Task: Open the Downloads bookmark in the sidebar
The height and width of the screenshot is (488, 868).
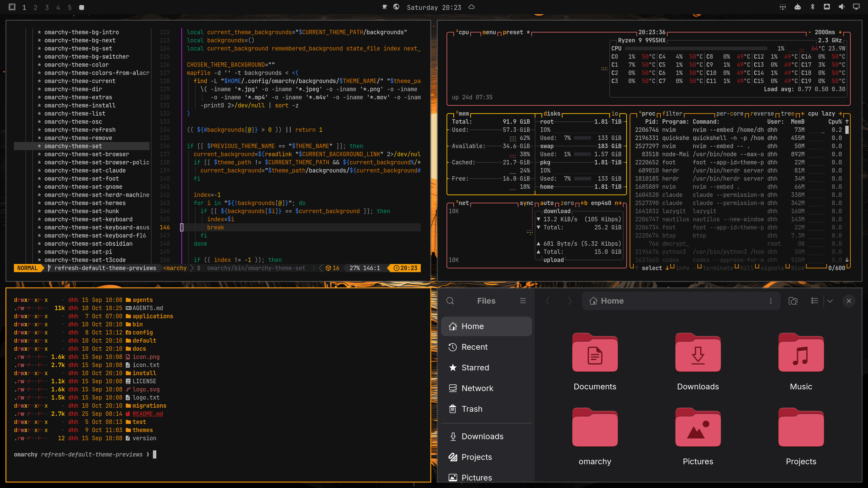Action: 486,436
